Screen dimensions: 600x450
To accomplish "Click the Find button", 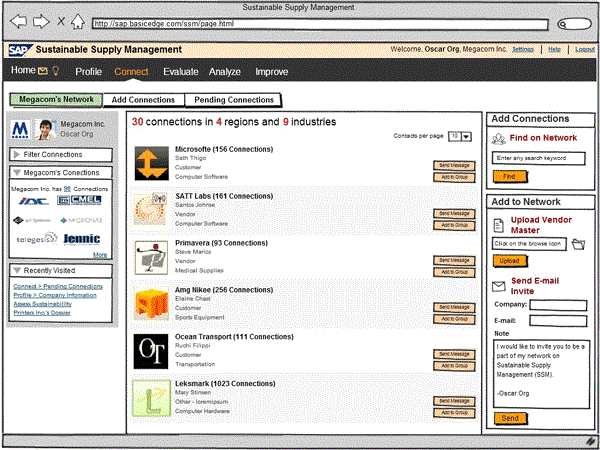I will 510,176.
